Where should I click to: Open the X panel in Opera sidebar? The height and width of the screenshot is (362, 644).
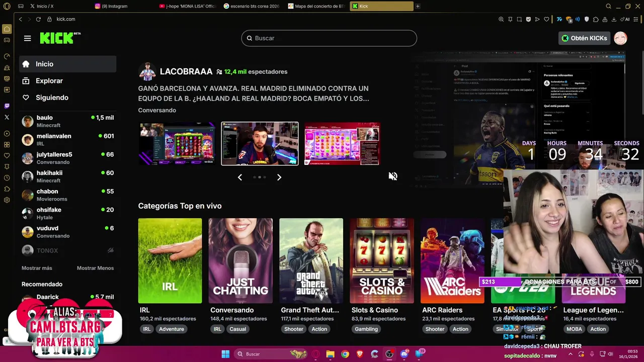point(7,117)
